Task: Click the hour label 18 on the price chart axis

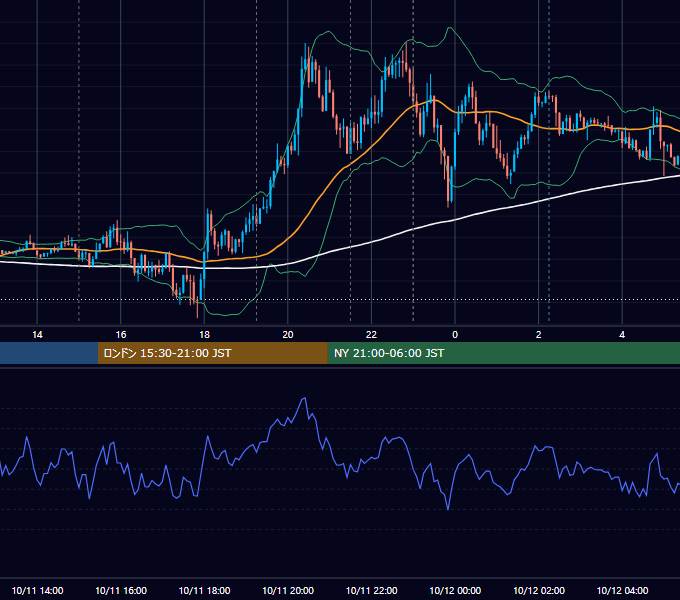Action: [204, 335]
